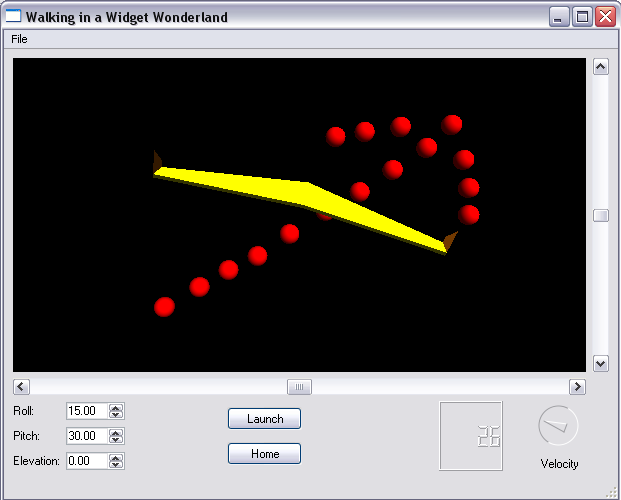The width and height of the screenshot is (621, 500).
Task: Maximize the Widget Wonderland window
Action: 582,17
